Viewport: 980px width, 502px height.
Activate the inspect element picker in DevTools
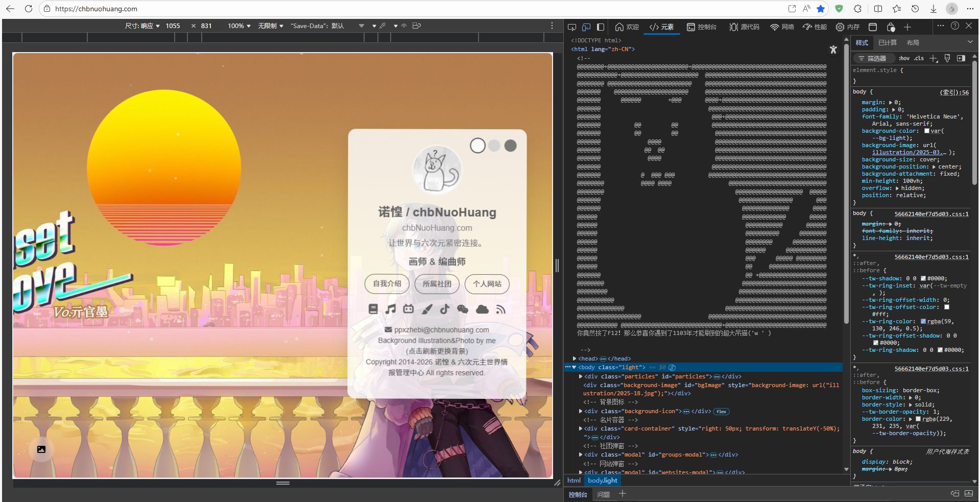click(572, 27)
